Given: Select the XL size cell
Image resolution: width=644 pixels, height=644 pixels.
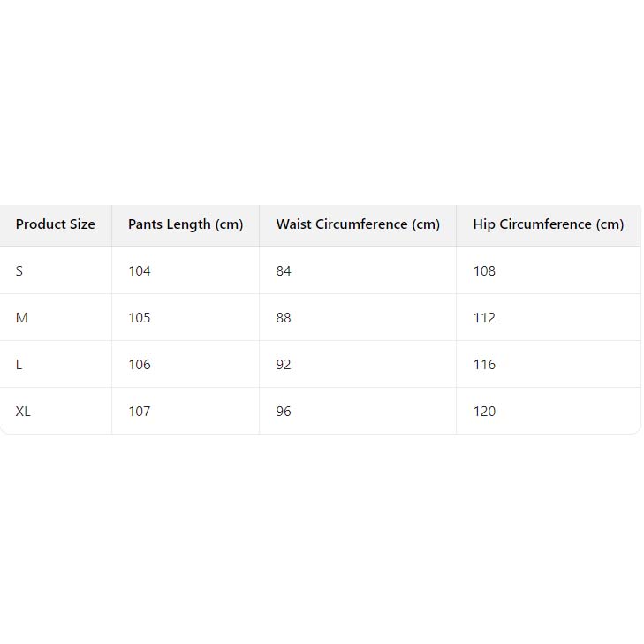Looking at the screenshot, I should click(x=23, y=412).
